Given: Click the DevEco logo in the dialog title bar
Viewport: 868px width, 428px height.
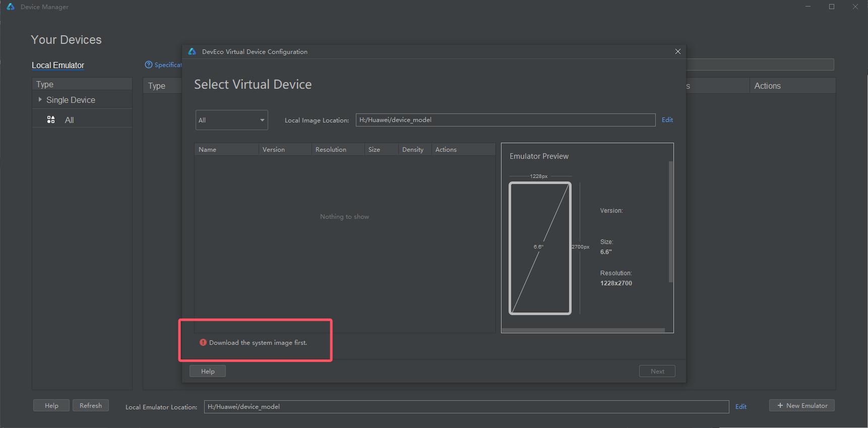Looking at the screenshot, I should 192,51.
